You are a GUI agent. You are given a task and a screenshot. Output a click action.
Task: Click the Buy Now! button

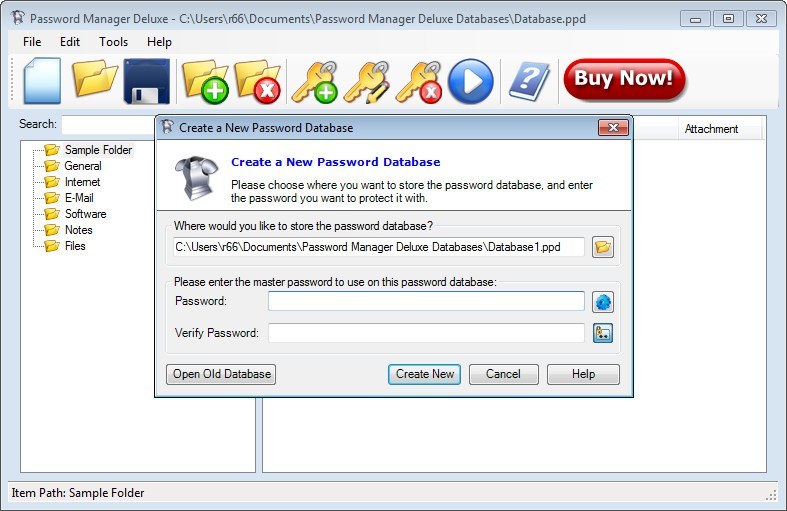pyautogui.click(x=624, y=79)
